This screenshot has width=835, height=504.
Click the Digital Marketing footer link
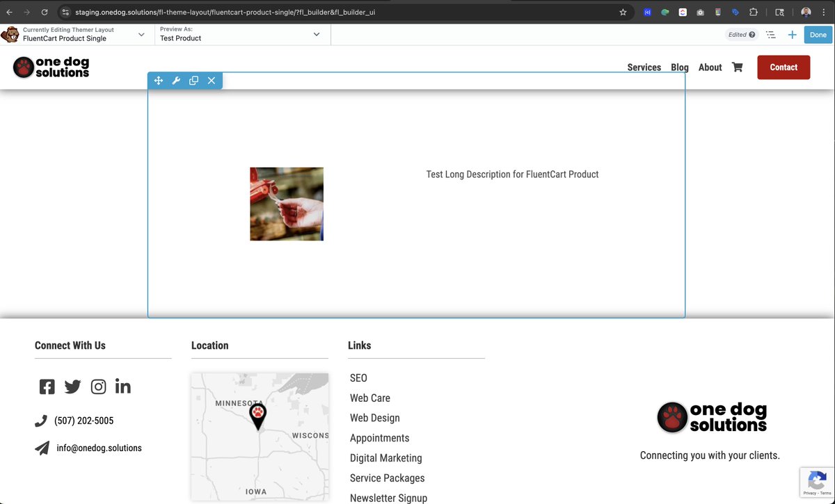click(386, 458)
